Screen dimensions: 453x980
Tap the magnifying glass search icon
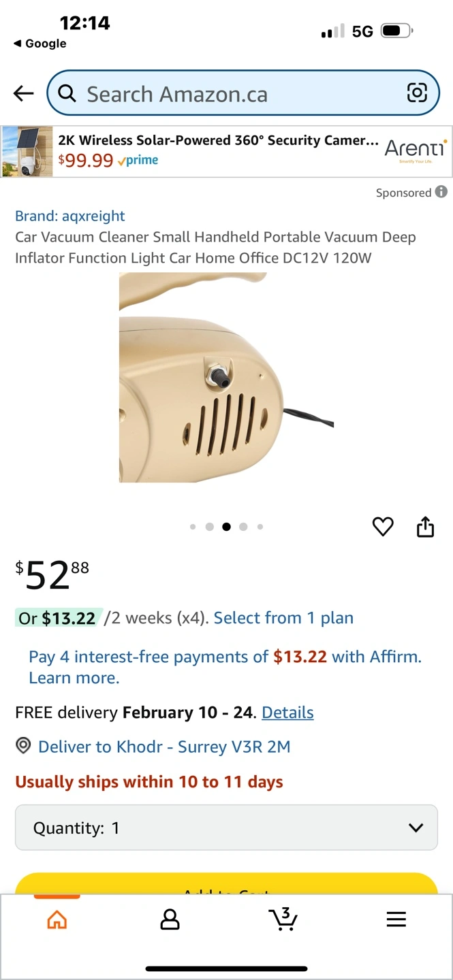67,93
